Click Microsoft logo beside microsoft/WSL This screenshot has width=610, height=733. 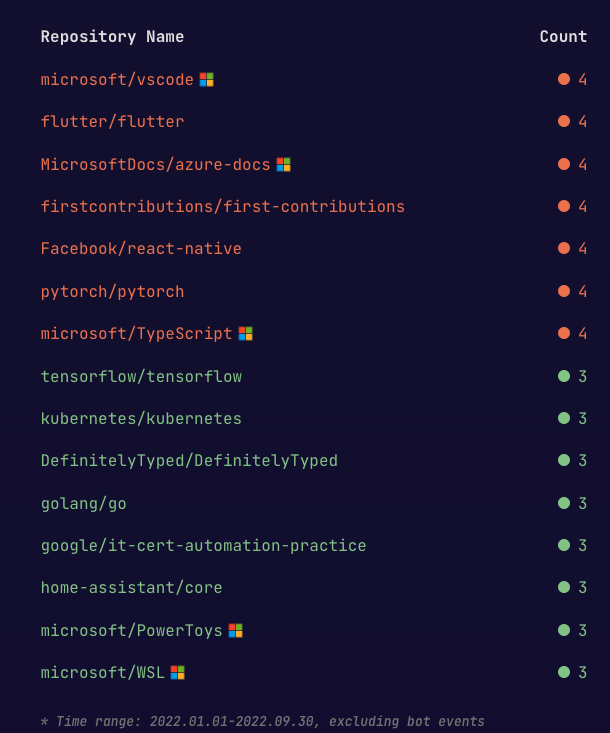[x=178, y=673]
